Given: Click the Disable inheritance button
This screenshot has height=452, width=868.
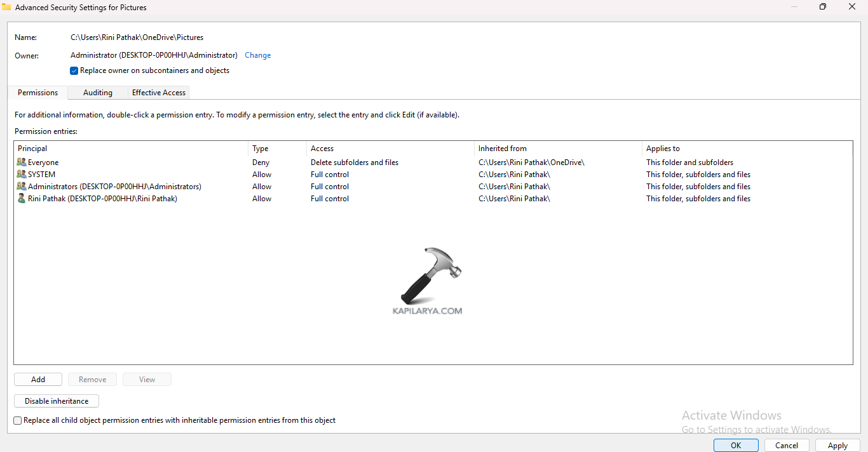Looking at the screenshot, I should pyautogui.click(x=57, y=401).
